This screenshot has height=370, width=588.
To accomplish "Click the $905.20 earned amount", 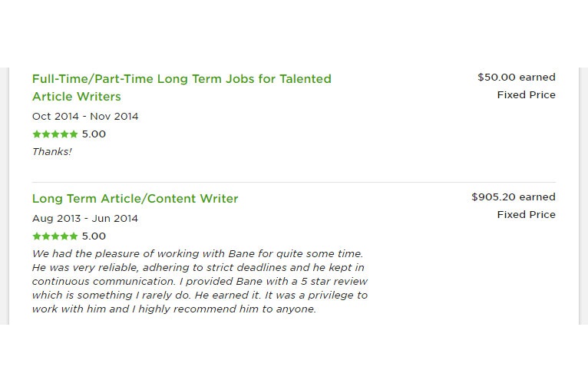I will point(513,197).
